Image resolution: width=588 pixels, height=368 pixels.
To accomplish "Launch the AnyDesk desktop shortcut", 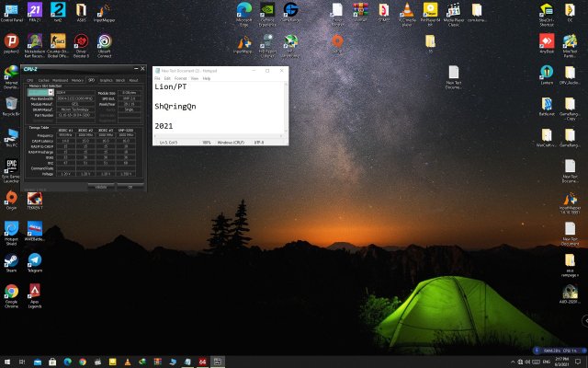I will coord(547,41).
